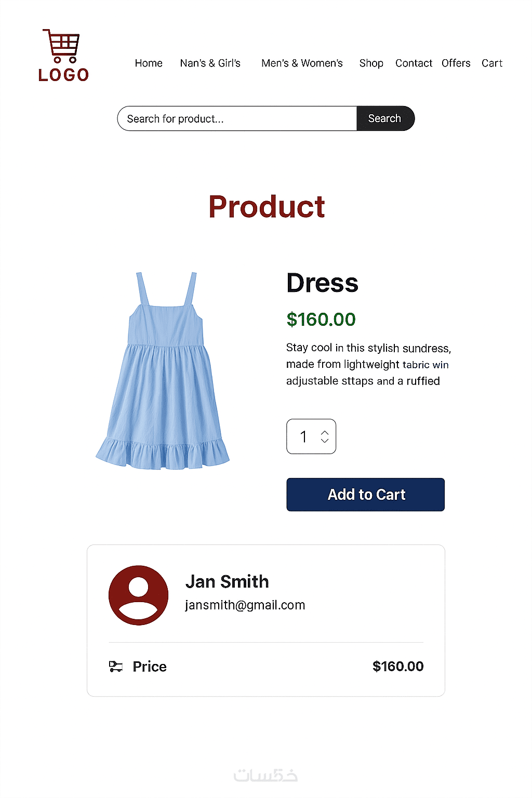532x798 pixels.
Task: Click the quantity number field
Action: coord(311,436)
